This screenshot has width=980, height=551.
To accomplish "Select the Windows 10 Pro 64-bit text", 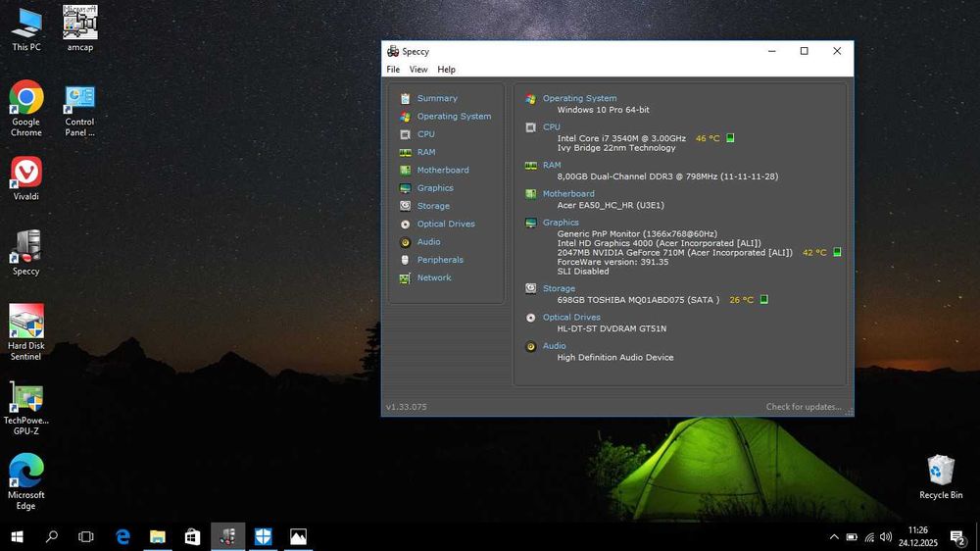I will pyautogui.click(x=603, y=110).
